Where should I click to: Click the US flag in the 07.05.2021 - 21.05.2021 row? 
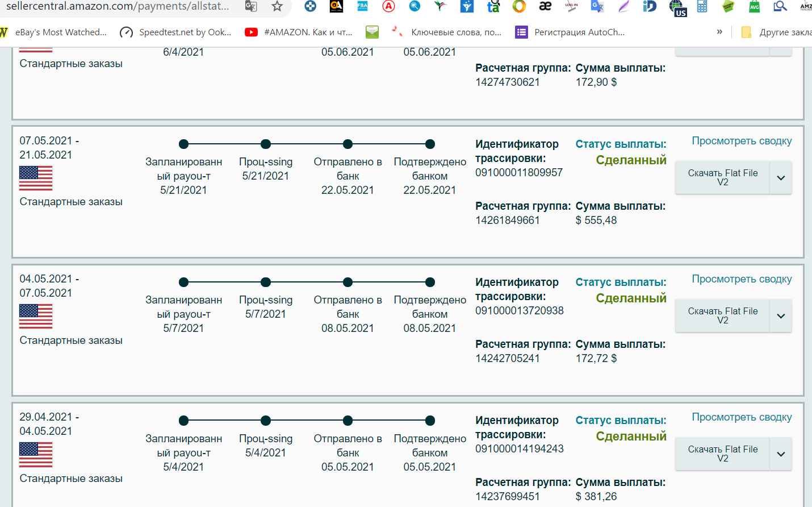pos(36,178)
